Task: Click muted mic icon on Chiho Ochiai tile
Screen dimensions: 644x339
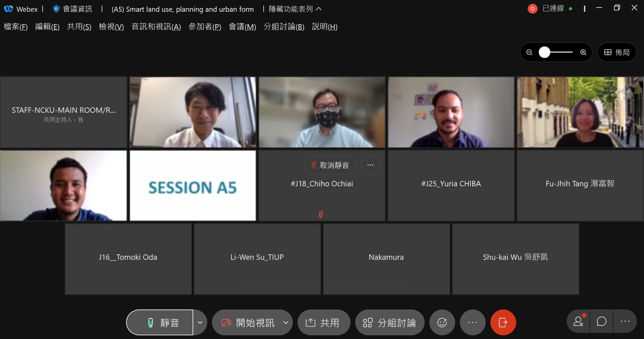Action: 321,214
